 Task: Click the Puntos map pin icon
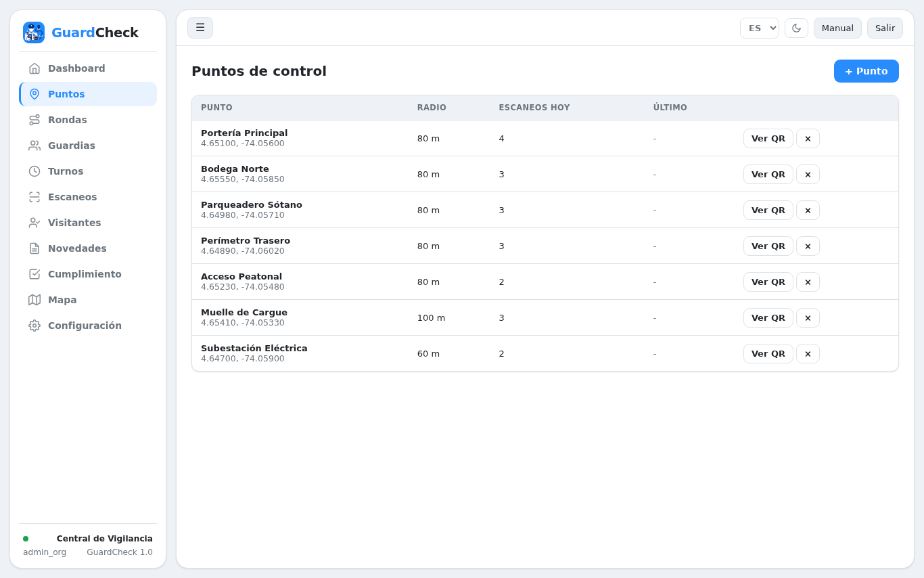click(x=34, y=94)
